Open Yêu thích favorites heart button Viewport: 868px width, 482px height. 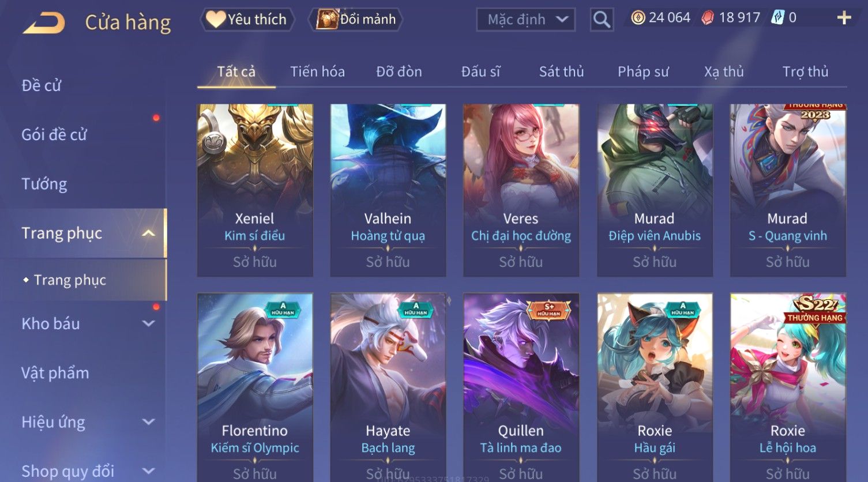coord(247,20)
